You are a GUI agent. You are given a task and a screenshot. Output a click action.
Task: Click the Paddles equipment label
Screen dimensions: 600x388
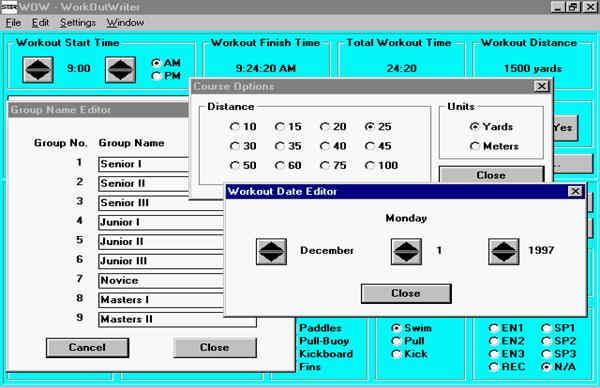[x=320, y=328]
